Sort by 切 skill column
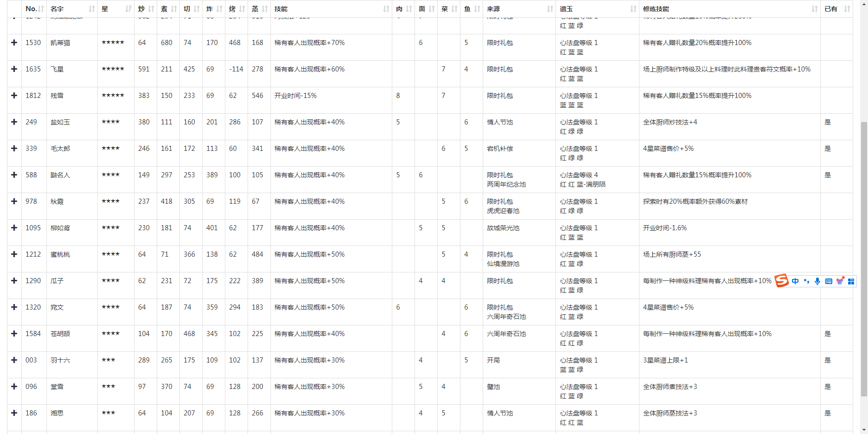This screenshot has width=868, height=434. [x=191, y=9]
